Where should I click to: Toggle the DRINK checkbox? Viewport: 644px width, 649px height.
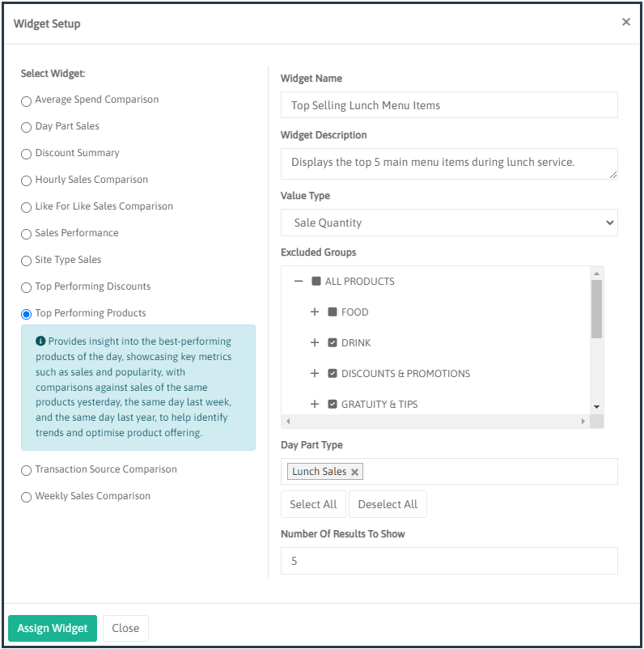[x=333, y=343]
